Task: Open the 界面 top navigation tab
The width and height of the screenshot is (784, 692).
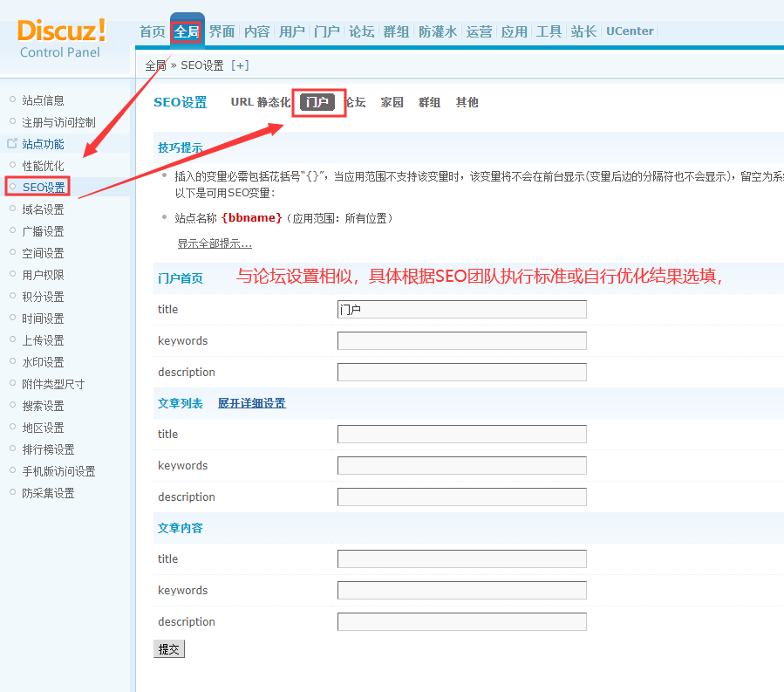Action: (x=222, y=31)
